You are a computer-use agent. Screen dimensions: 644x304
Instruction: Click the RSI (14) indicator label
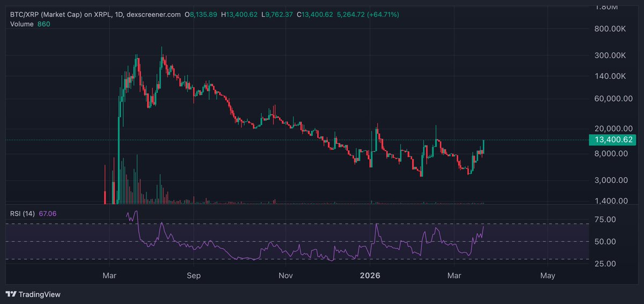[x=23, y=213]
